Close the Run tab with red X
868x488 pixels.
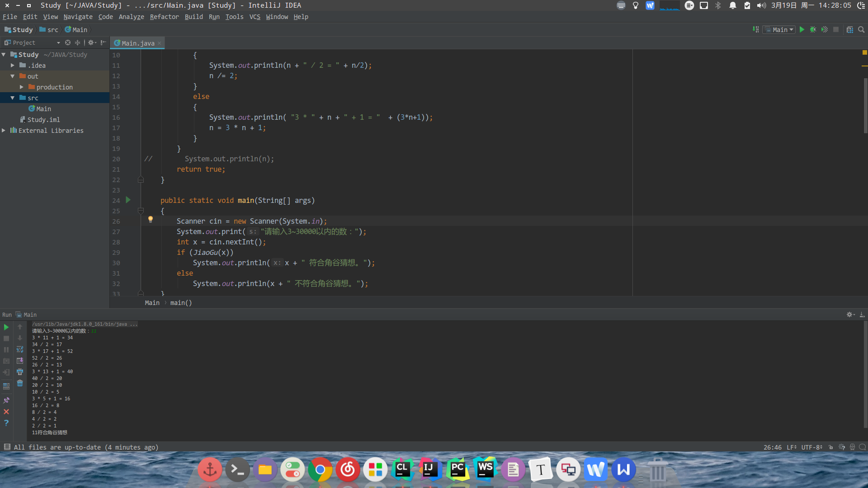[6, 412]
